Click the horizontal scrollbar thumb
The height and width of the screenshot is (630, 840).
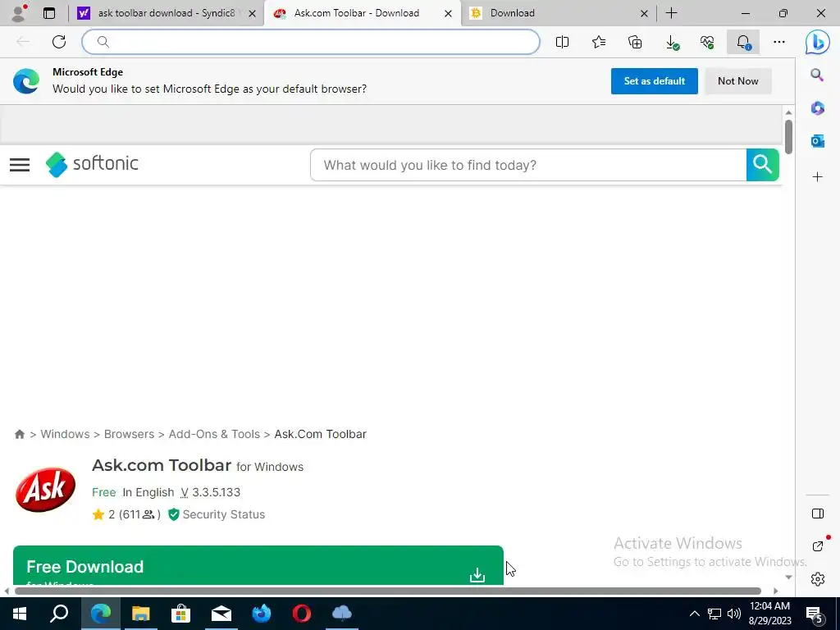[x=388, y=591]
